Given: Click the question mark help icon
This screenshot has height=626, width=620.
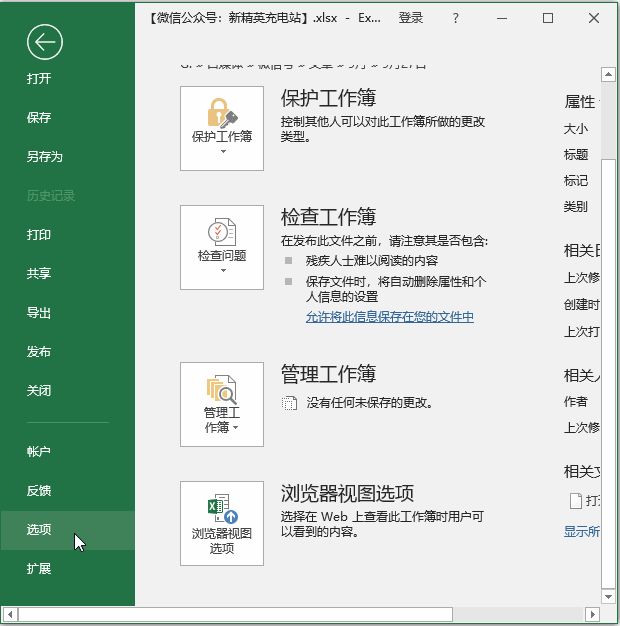Looking at the screenshot, I should tap(456, 18).
